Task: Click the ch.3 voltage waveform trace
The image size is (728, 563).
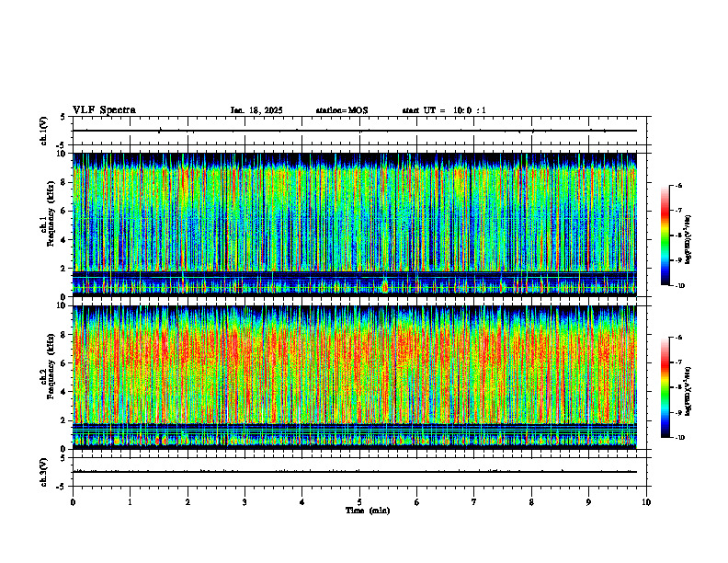Action: tap(355, 472)
